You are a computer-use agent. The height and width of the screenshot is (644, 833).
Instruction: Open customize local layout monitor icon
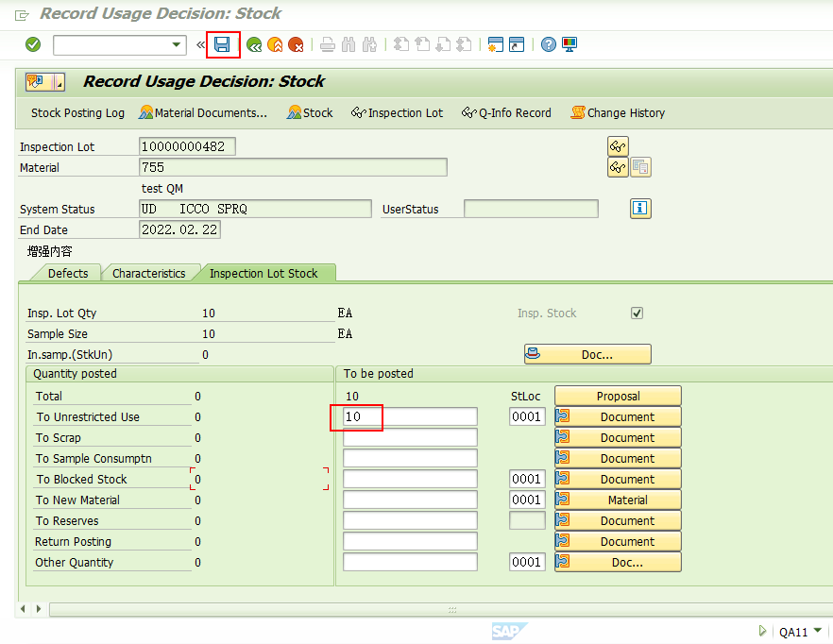tap(569, 44)
